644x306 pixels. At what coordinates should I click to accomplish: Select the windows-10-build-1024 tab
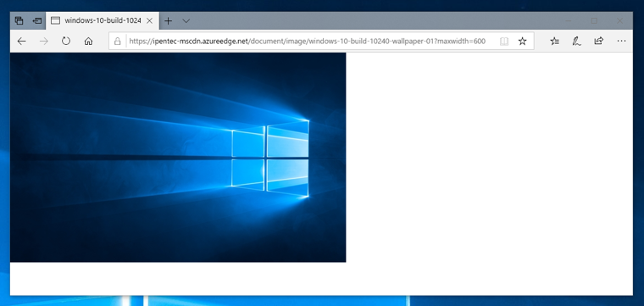point(103,20)
